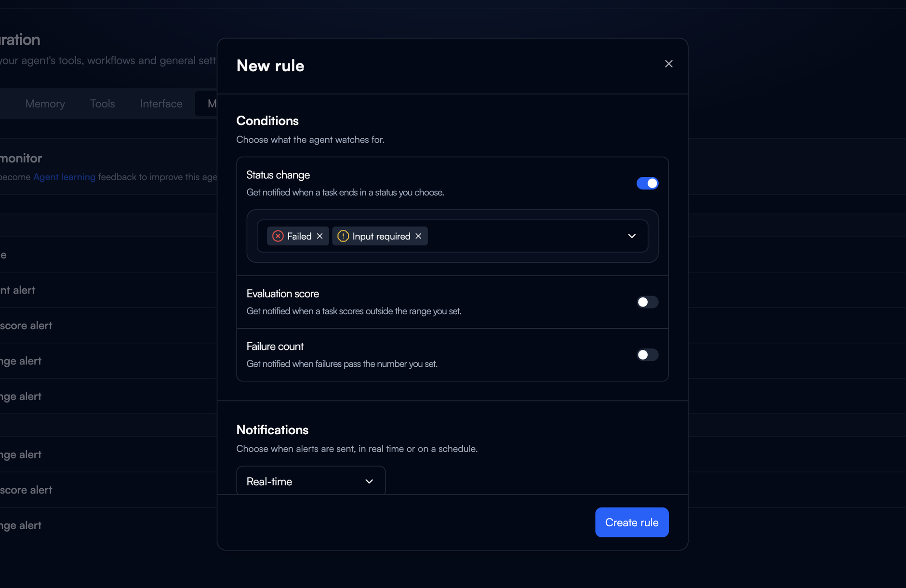Image resolution: width=906 pixels, height=588 pixels.
Task: Enable the Failure count toggle
Action: click(x=647, y=355)
